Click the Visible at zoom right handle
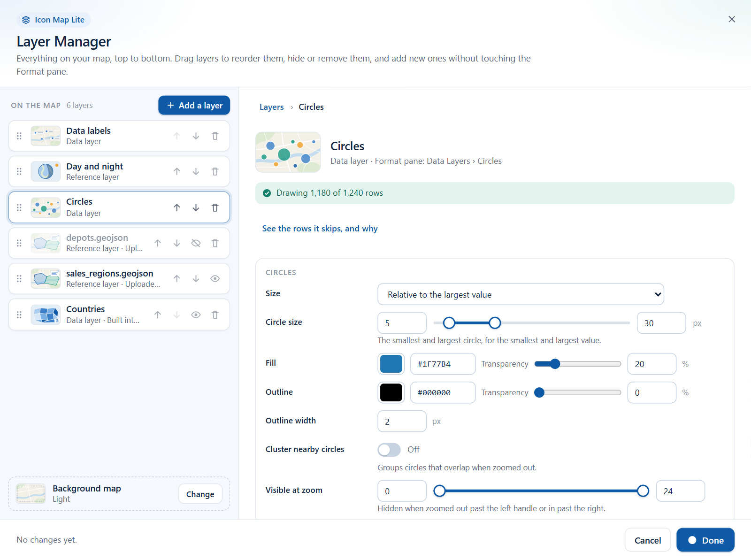The height and width of the screenshot is (560, 751). click(x=643, y=491)
